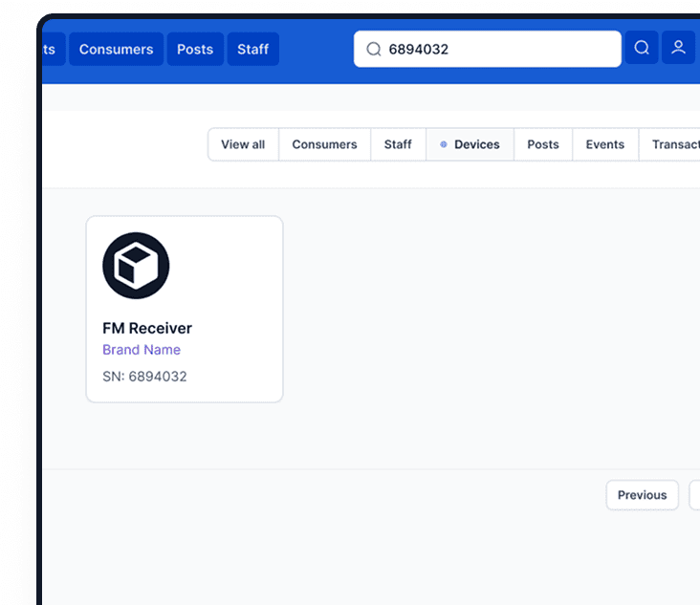Select the Events filter tab
Viewport: 700px width, 605px height.
(x=605, y=144)
